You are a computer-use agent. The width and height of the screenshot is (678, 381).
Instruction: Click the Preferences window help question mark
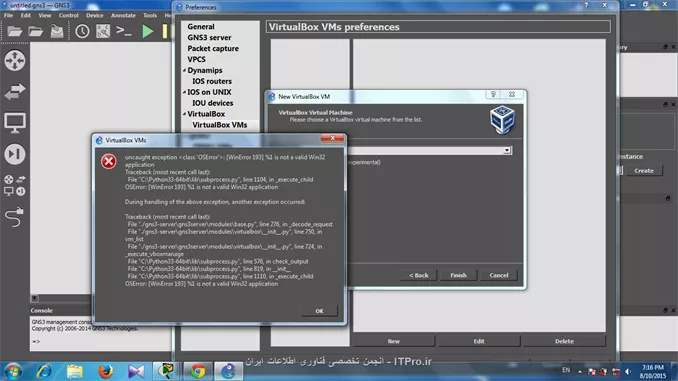586,5
